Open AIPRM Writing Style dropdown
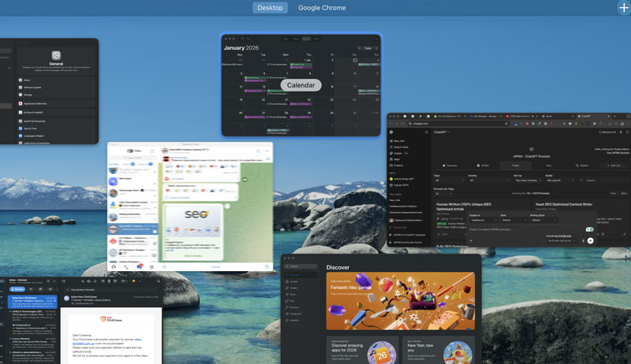Screen dimensions: 631x364 pos(543,220)
